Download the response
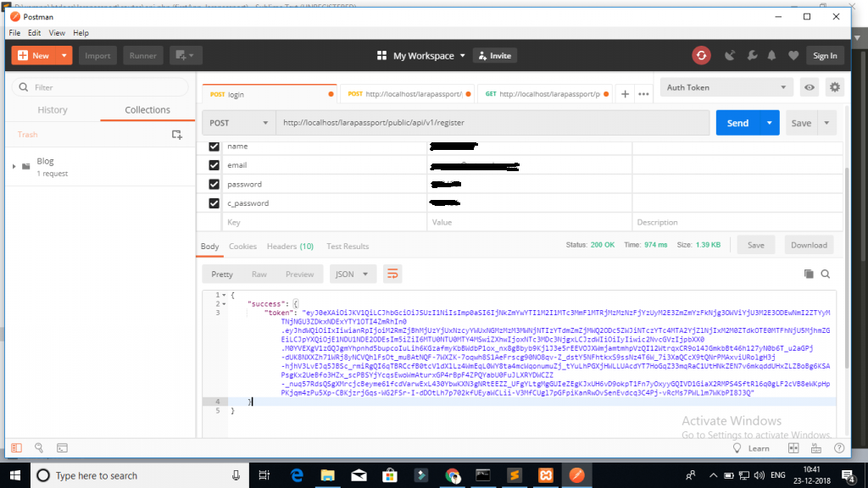868x488 pixels. [809, 245]
